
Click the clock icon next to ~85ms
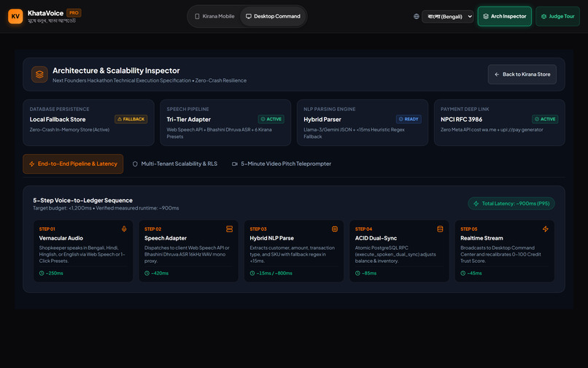(357, 273)
